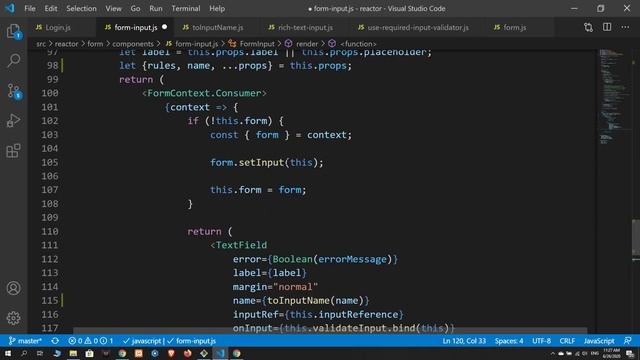Open the Selection menu
This screenshot has height=360, width=640.
pos(81,8)
